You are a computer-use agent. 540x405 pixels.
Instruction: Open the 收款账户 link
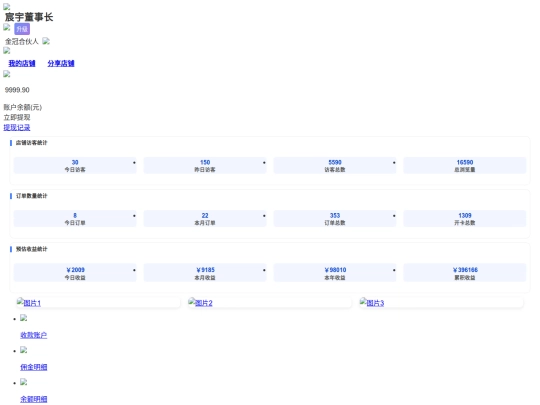coord(33,335)
